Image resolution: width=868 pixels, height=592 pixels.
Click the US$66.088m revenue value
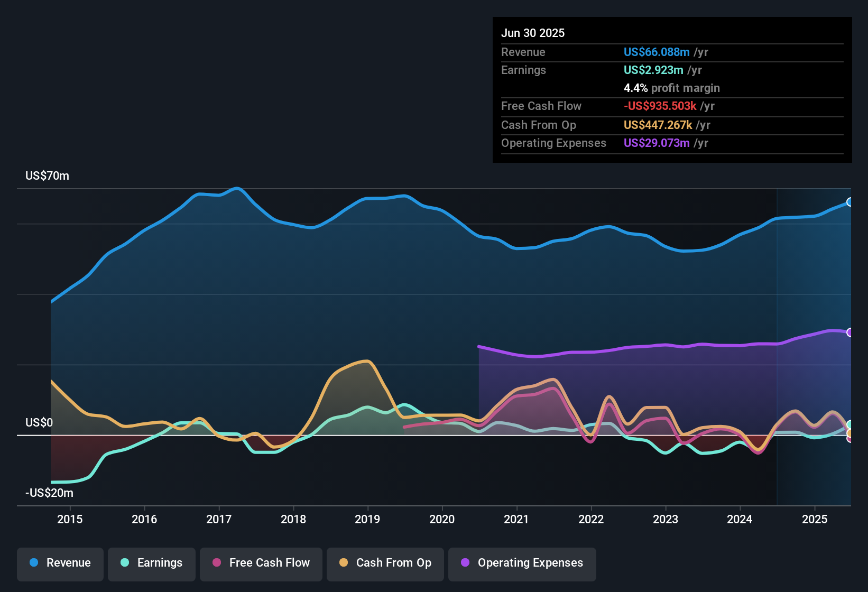(x=657, y=52)
